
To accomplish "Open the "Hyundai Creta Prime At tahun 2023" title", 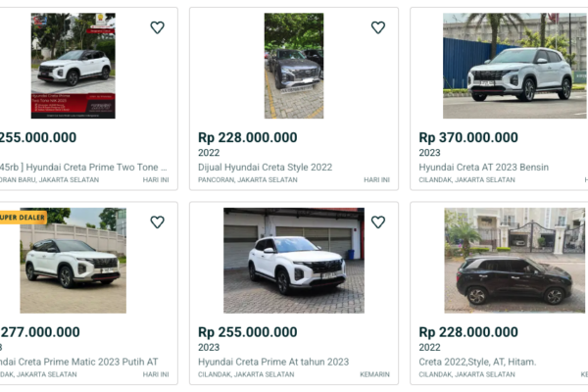I will [272, 362].
